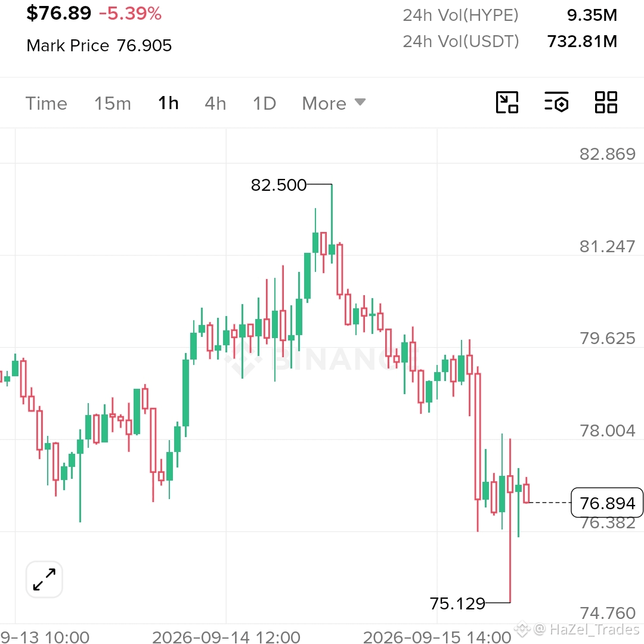Open chart indicator settings icon
The height and width of the screenshot is (644, 644).
click(556, 103)
